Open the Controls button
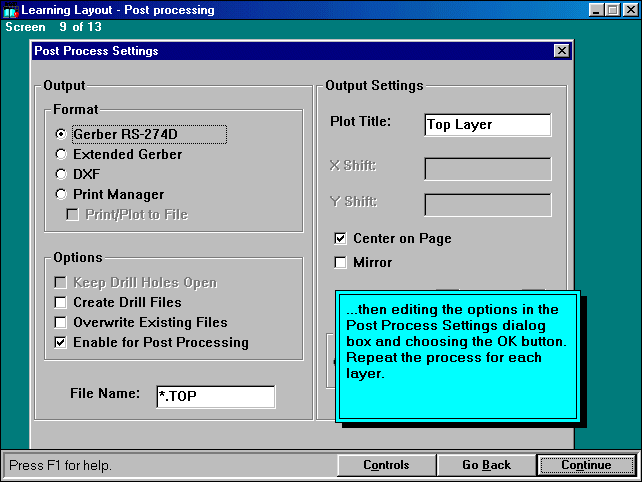Image resolution: width=642 pixels, height=482 pixels. 386,465
